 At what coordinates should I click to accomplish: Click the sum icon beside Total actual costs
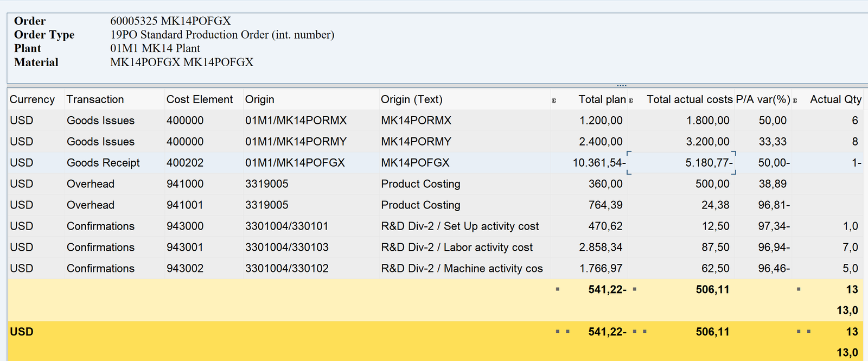point(631,100)
